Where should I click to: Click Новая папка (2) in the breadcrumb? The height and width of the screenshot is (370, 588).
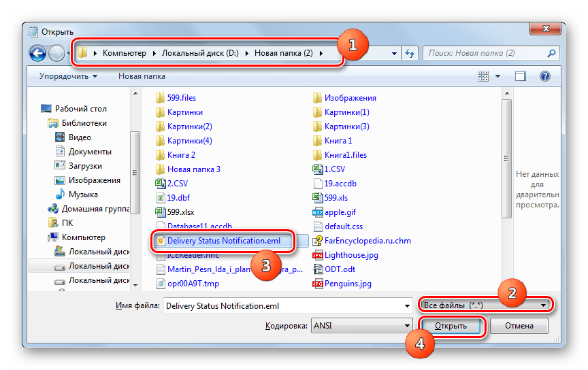pyautogui.click(x=284, y=53)
